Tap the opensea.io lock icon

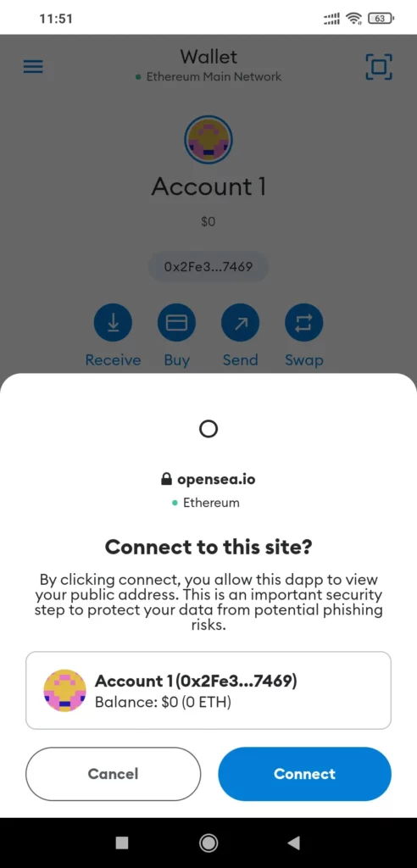click(x=166, y=480)
